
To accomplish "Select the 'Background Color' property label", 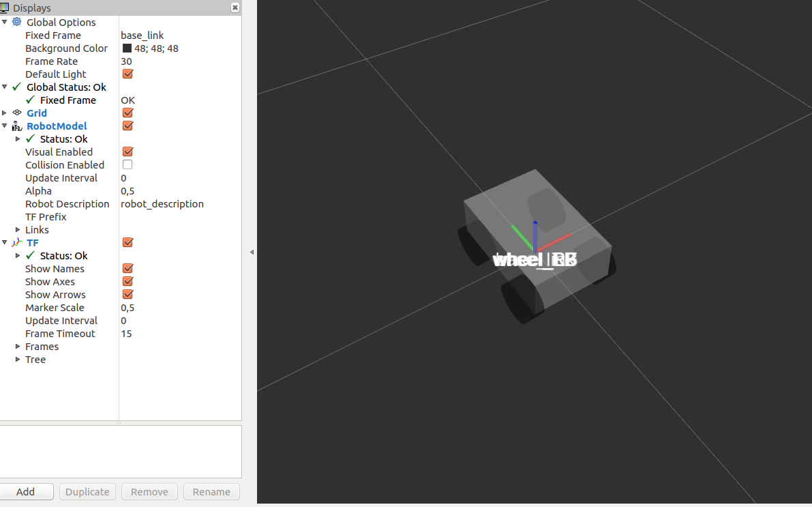I will click(66, 48).
